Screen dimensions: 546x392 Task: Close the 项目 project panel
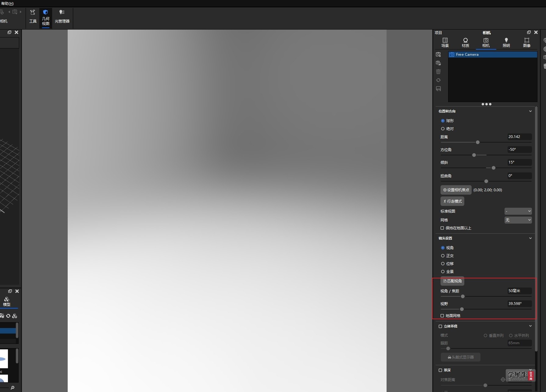[x=536, y=32]
